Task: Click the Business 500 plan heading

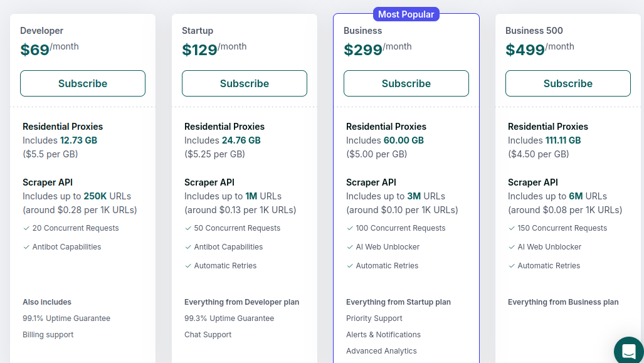Action: [x=534, y=31]
